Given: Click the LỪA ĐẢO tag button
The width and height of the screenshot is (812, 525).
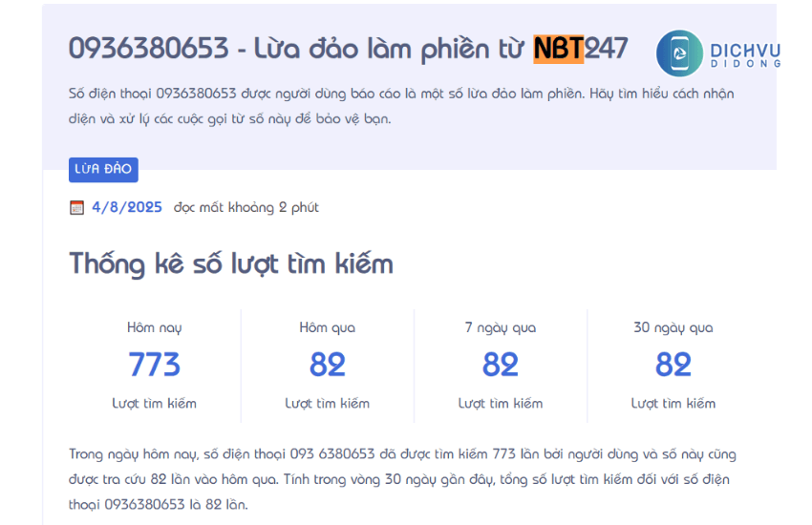Looking at the screenshot, I should click(103, 169).
